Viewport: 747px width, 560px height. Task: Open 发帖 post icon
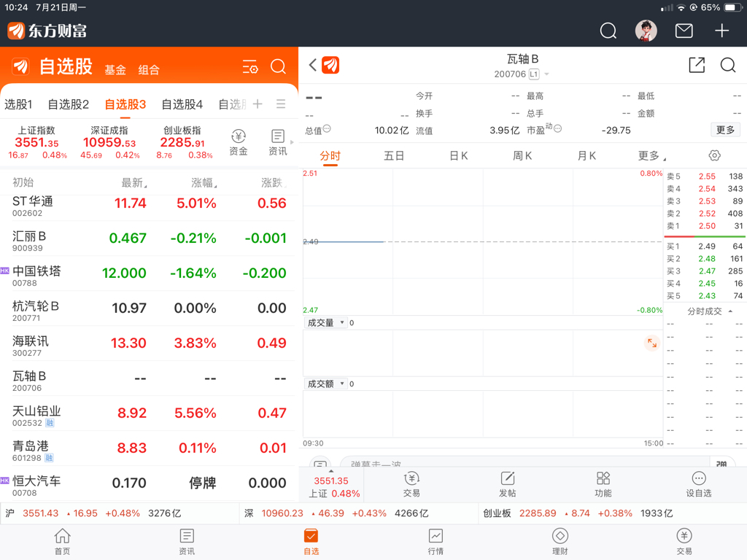coord(508,484)
